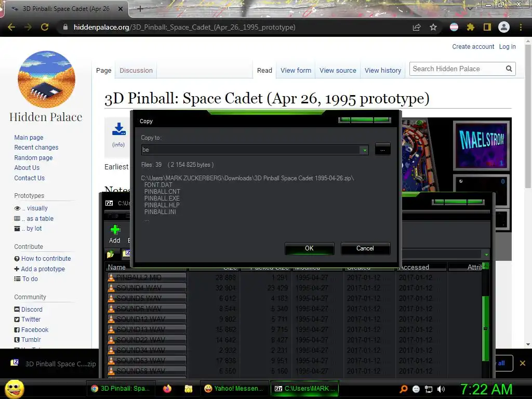Switch to Yahoo! Messenger taskbar button

tap(234, 389)
